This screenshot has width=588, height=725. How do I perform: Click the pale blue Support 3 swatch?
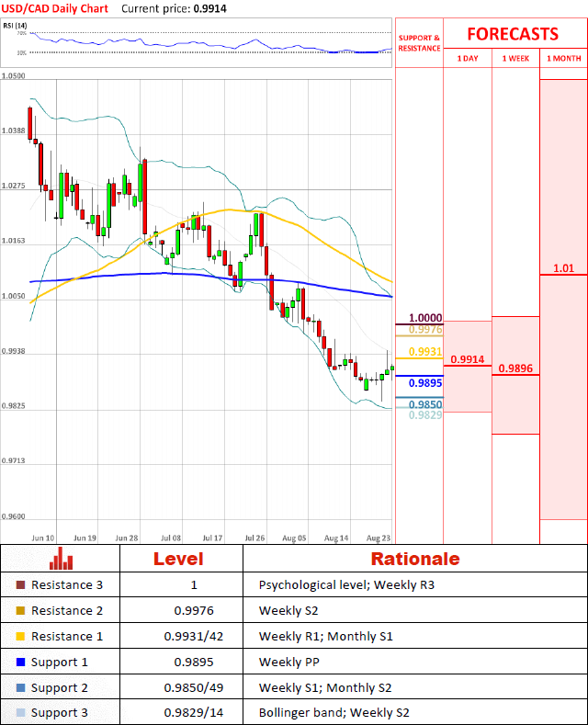pyautogui.click(x=21, y=713)
